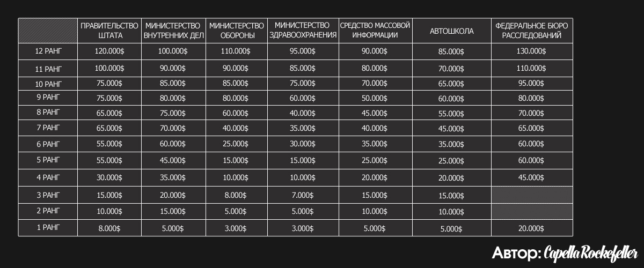Click the 3 РАНГ row label

pos(48,195)
